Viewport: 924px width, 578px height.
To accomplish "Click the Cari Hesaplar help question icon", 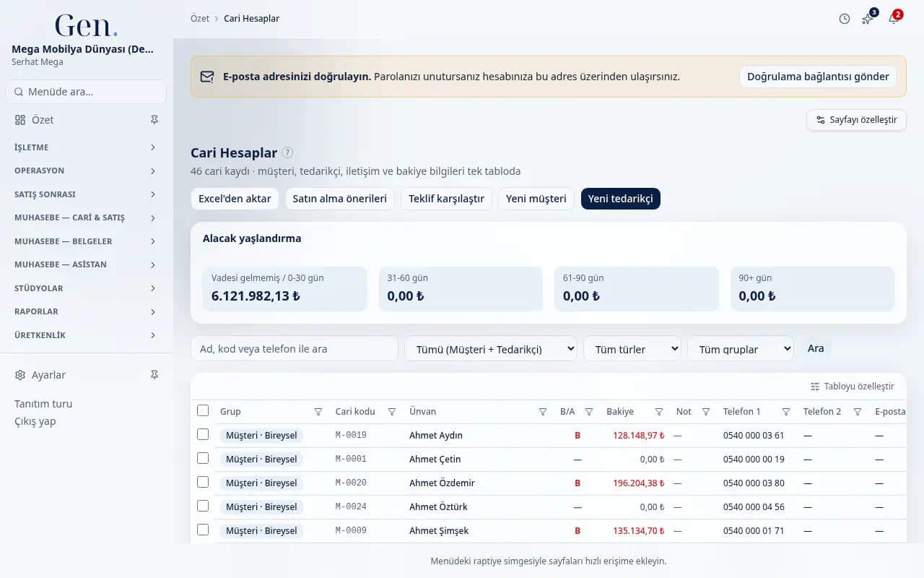I will click(287, 152).
